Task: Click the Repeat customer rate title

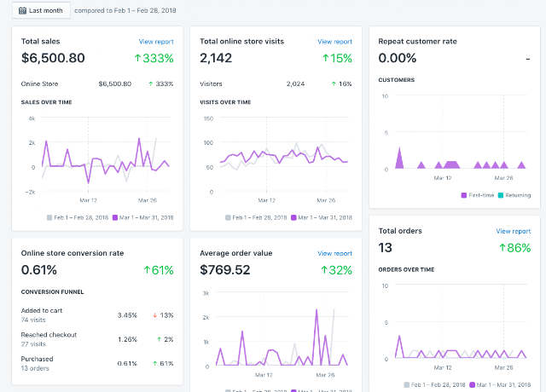Action: coord(417,42)
